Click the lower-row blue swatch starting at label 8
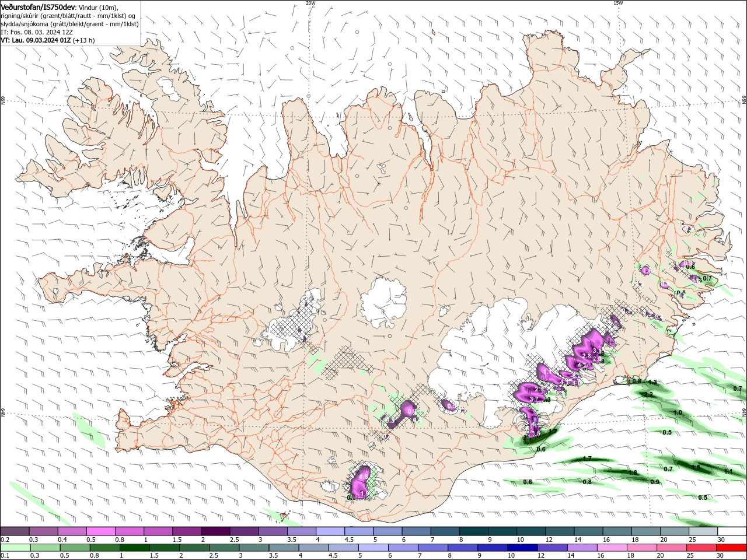 coord(463,548)
